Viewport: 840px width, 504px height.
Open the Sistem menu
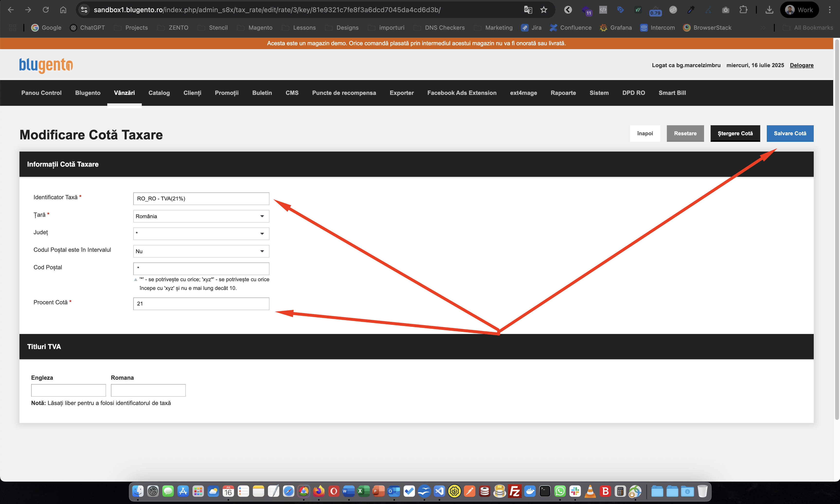599,93
